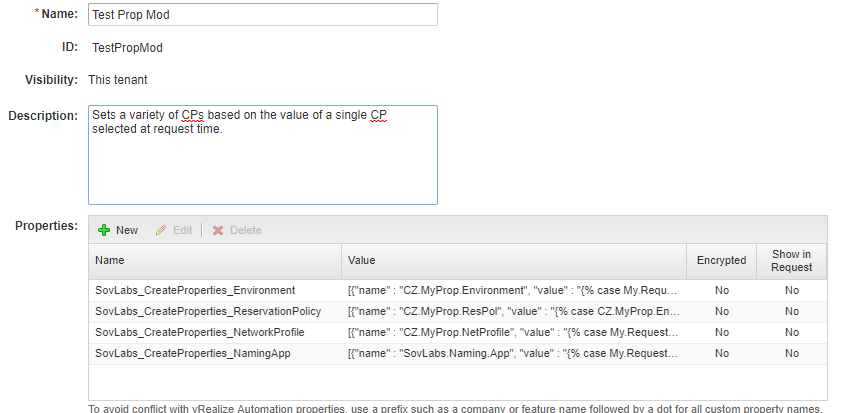Click into the Description text area

[262, 155]
